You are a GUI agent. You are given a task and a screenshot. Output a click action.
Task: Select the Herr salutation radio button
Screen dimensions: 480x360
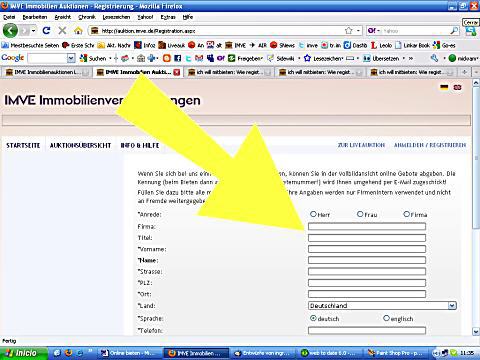313,214
